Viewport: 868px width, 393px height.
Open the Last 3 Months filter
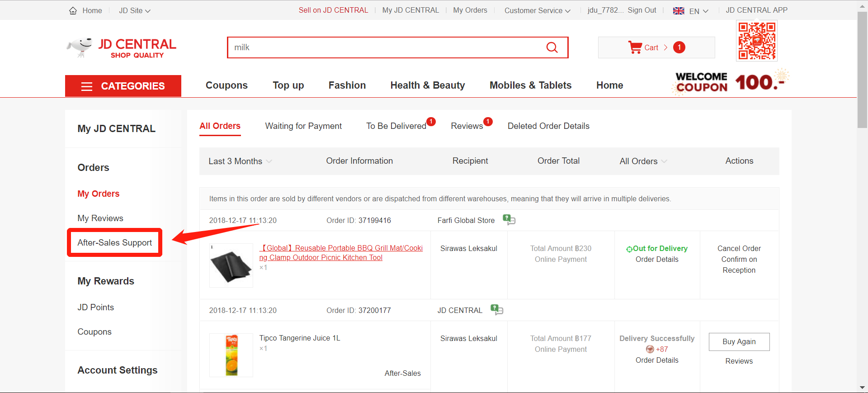pos(240,161)
